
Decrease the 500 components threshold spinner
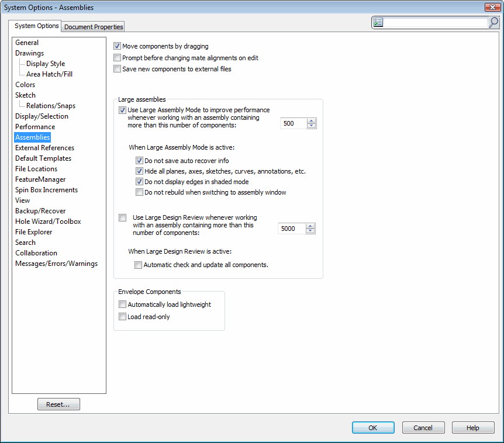tap(311, 126)
